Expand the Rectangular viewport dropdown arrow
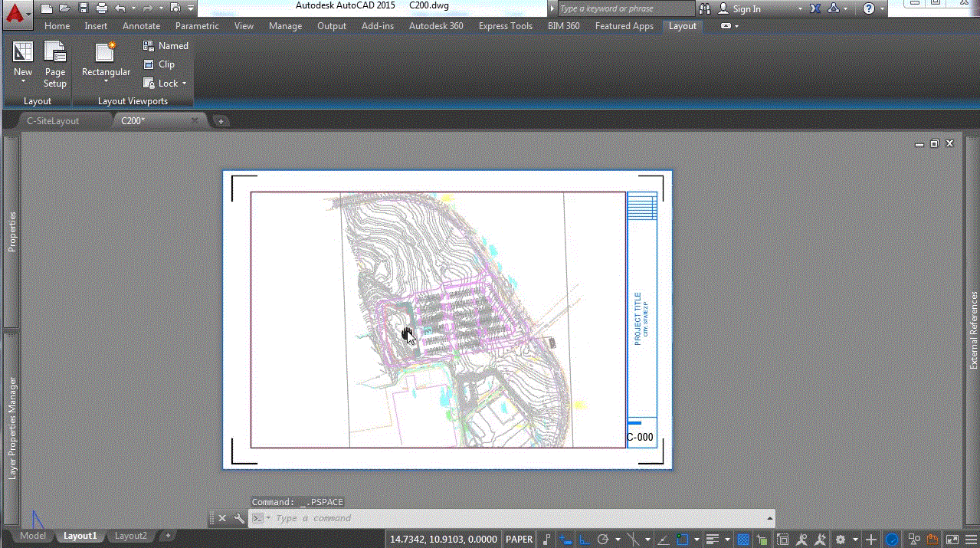 click(x=106, y=81)
